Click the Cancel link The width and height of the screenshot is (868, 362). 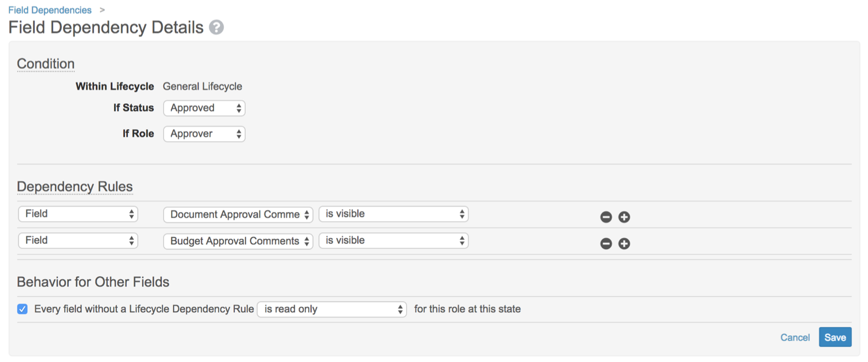pos(795,337)
